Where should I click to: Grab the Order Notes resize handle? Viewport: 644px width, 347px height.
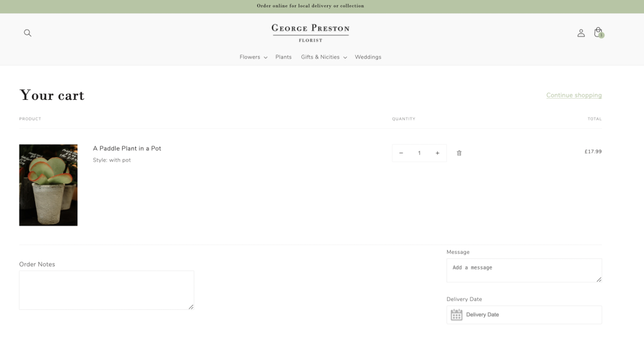pos(191,307)
